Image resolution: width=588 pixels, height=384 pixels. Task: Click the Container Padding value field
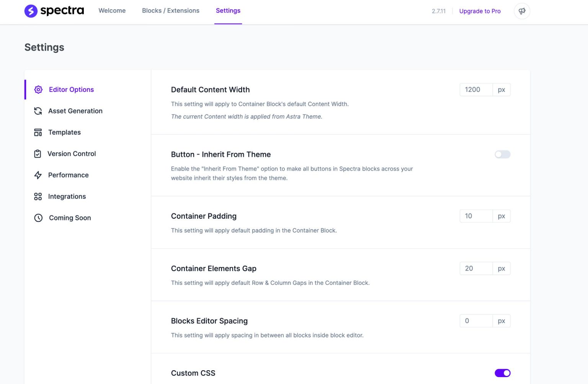pos(476,216)
